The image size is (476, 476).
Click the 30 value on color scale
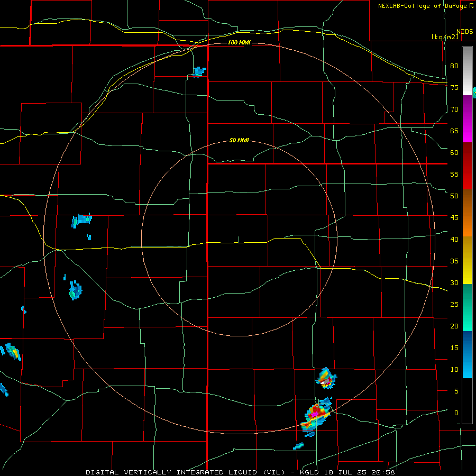pyautogui.click(x=454, y=283)
